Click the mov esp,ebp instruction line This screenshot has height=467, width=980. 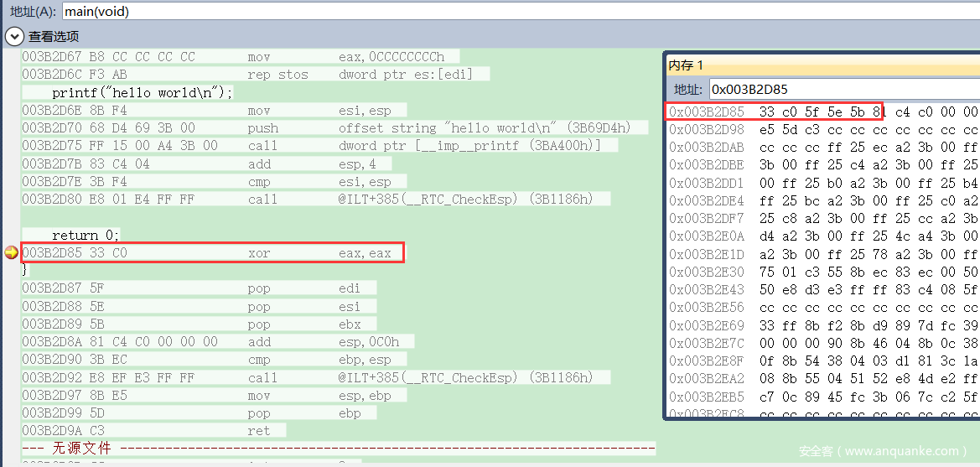pyautogui.click(x=214, y=395)
